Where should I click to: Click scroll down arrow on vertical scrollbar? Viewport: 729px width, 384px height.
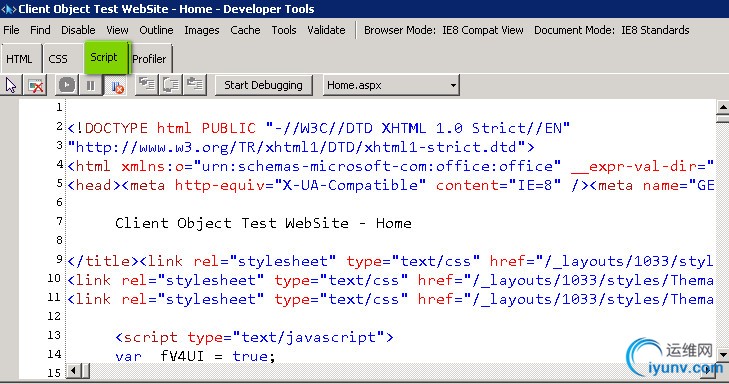[722, 355]
